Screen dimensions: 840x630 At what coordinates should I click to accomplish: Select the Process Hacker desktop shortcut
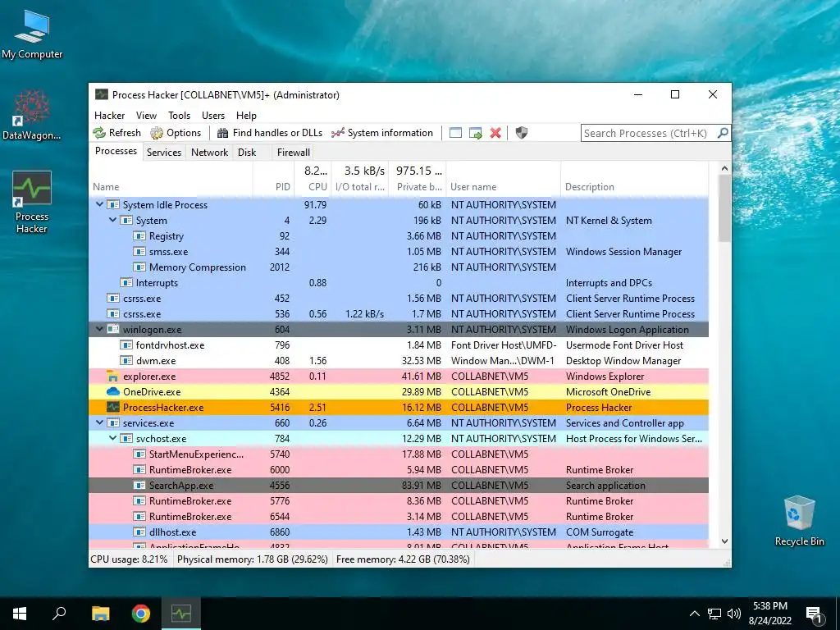tap(32, 203)
